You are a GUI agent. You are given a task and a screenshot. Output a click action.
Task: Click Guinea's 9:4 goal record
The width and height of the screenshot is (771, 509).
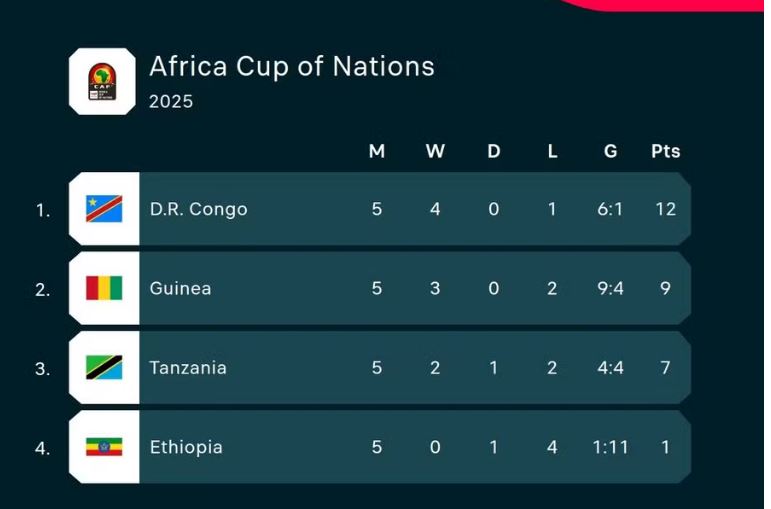pos(610,288)
